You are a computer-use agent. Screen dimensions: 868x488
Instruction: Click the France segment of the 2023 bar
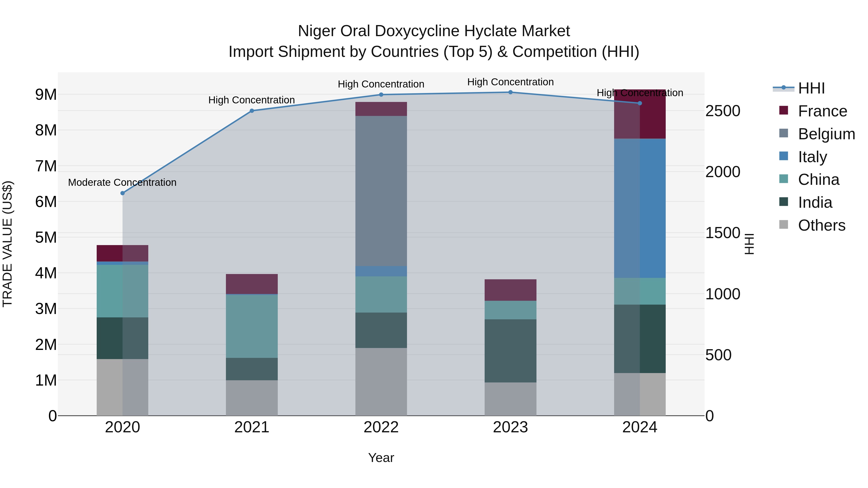point(510,290)
